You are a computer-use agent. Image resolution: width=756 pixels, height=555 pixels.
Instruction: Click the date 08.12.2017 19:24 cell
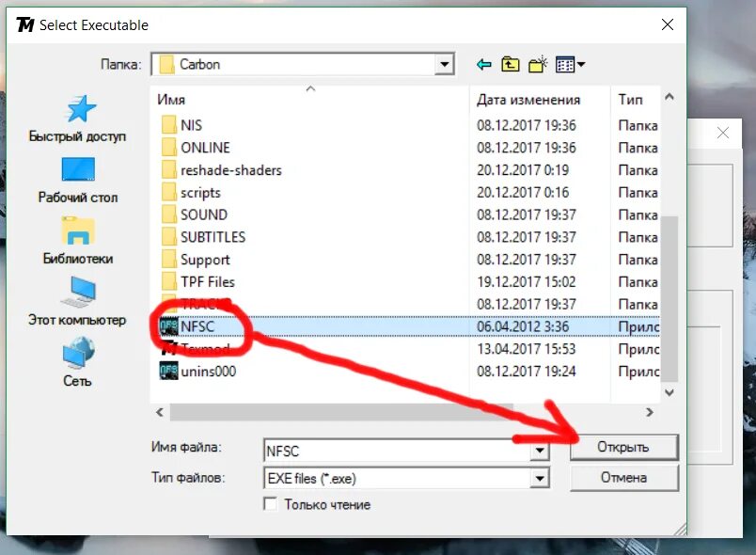[526, 371]
